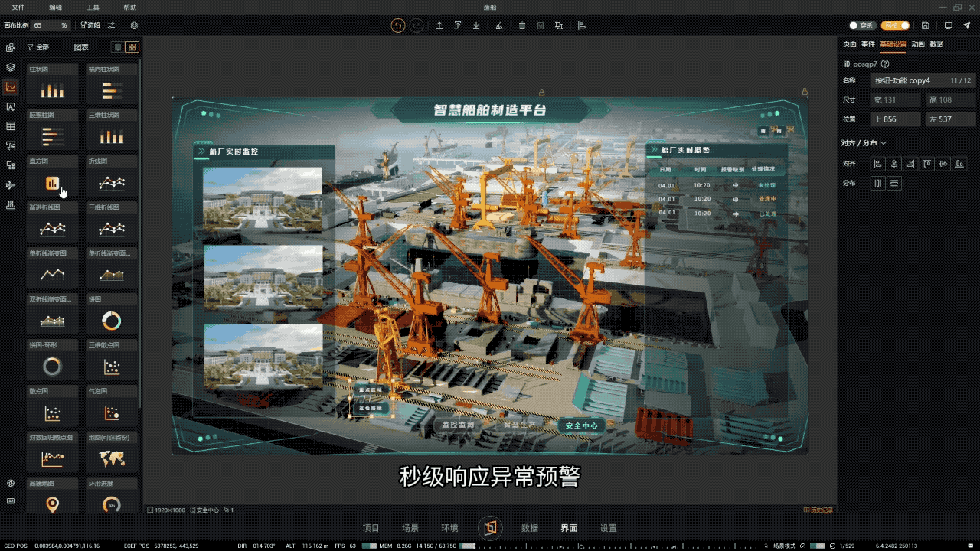Switch to the 页面 tab
This screenshot has height=551, width=980.
pyautogui.click(x=849, y=44)
